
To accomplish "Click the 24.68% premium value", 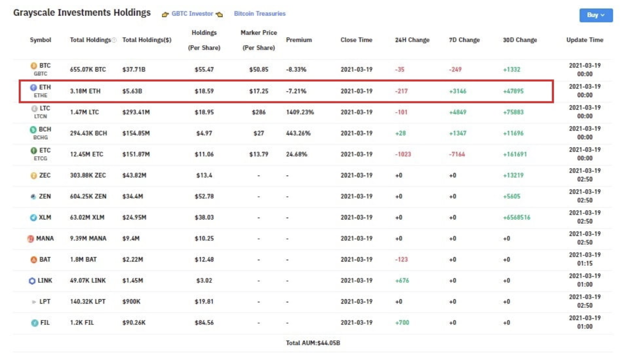I will click(296, 154).
